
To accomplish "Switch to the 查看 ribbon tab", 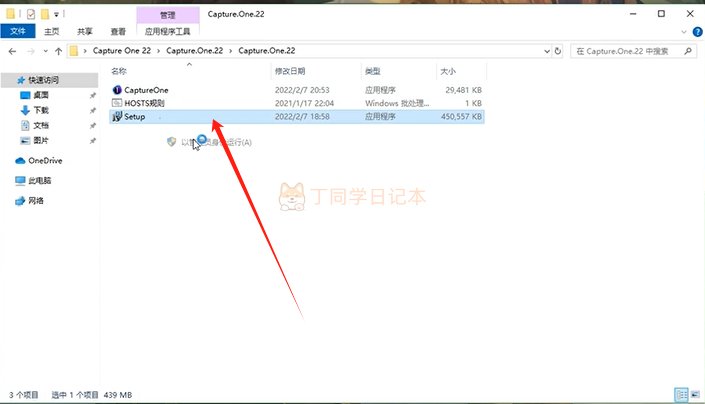I will point(118,31).
